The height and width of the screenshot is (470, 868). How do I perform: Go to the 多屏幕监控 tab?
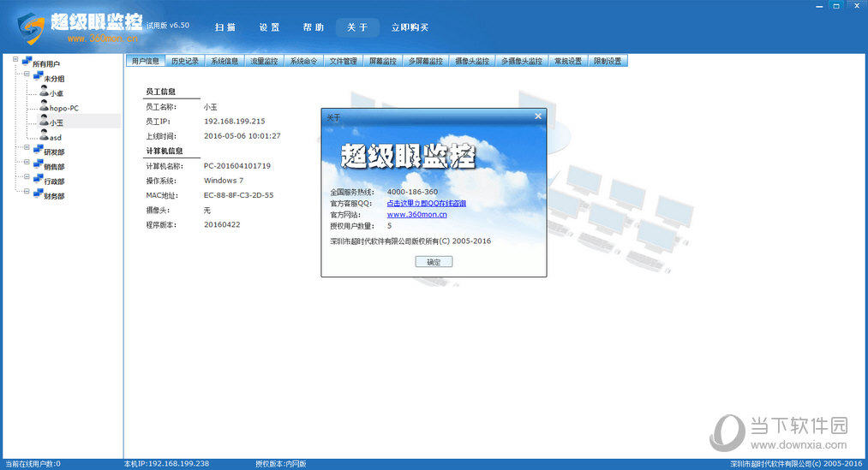(x=426, y=61)
